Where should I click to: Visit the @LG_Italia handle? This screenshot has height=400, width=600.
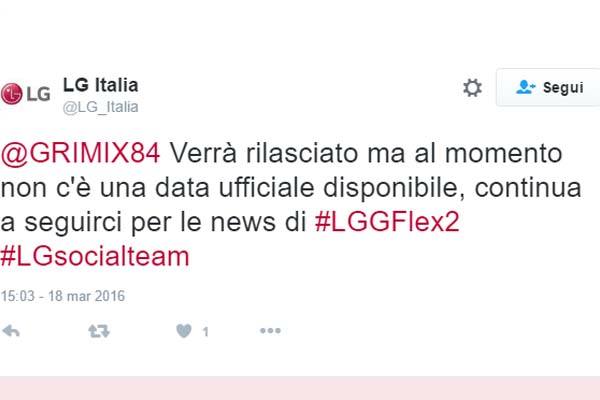[100, 107]
